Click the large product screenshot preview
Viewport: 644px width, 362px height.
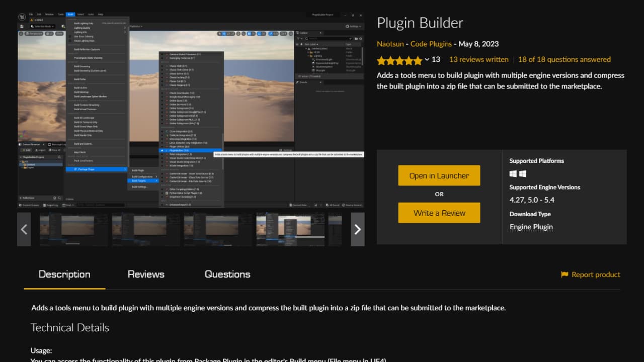[191, 108]
